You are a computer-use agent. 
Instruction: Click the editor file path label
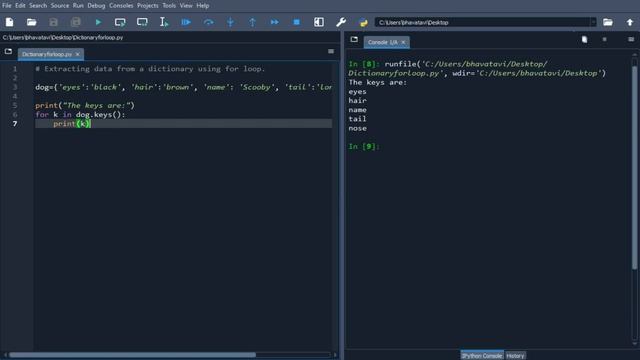63,38
